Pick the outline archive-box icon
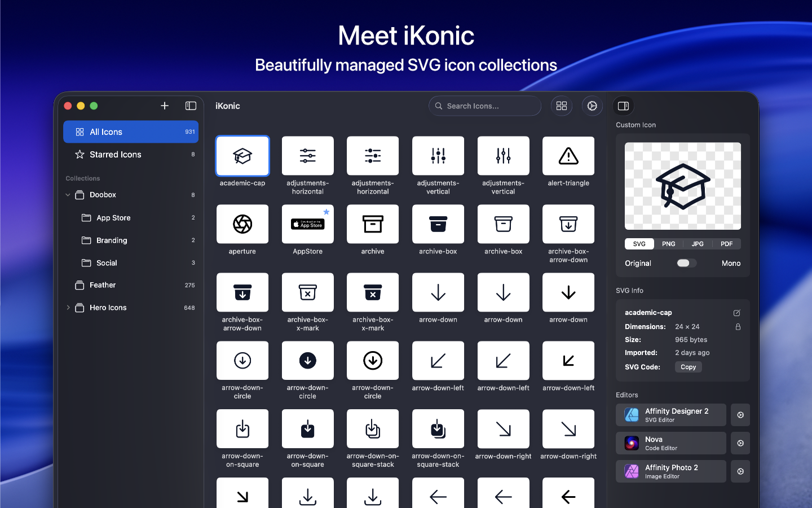This screenshot has width=812, height=508. pos(504,224)
